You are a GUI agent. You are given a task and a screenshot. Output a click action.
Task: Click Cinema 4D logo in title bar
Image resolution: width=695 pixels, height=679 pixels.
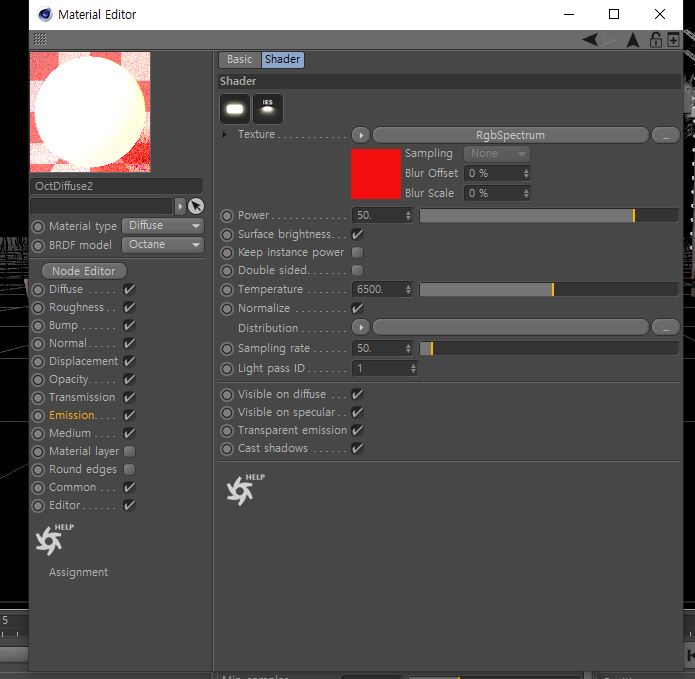click(x=45, y=15)
